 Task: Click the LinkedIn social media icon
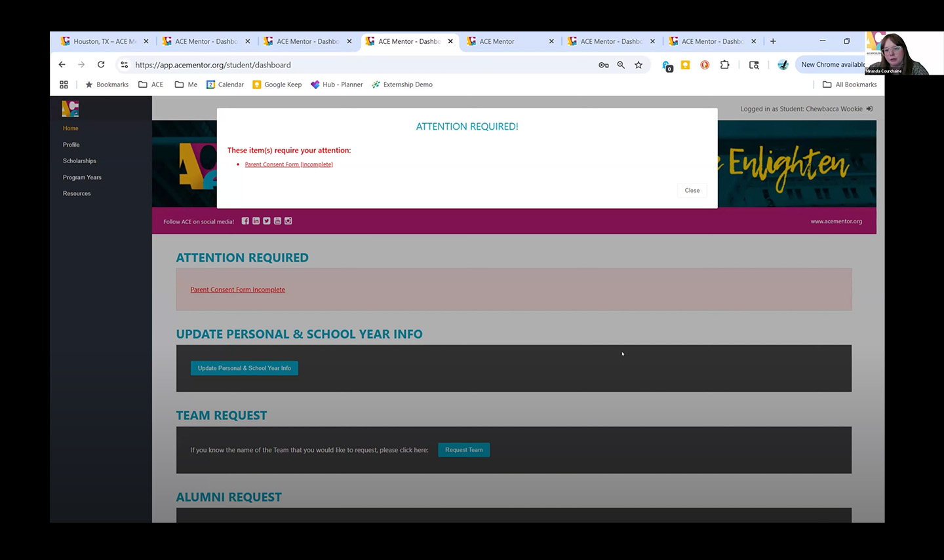click(x=256, y=221)
